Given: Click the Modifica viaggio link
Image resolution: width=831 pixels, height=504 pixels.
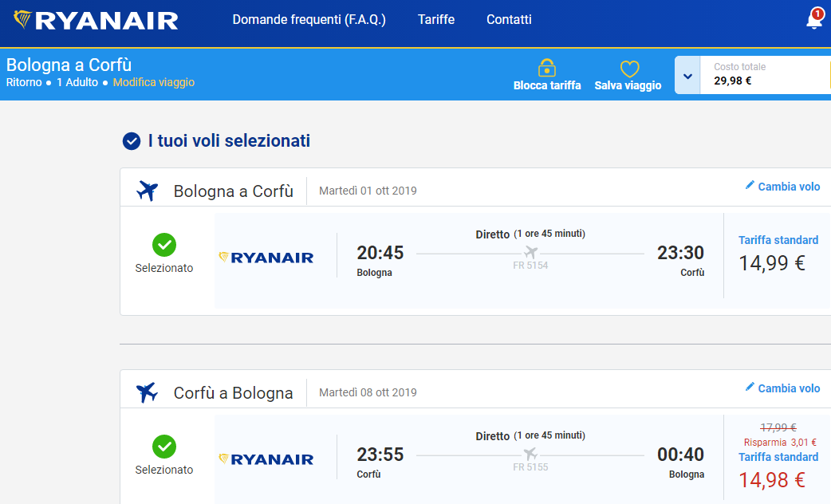Looking at the screenshot, I should click(x=154, y=82).
